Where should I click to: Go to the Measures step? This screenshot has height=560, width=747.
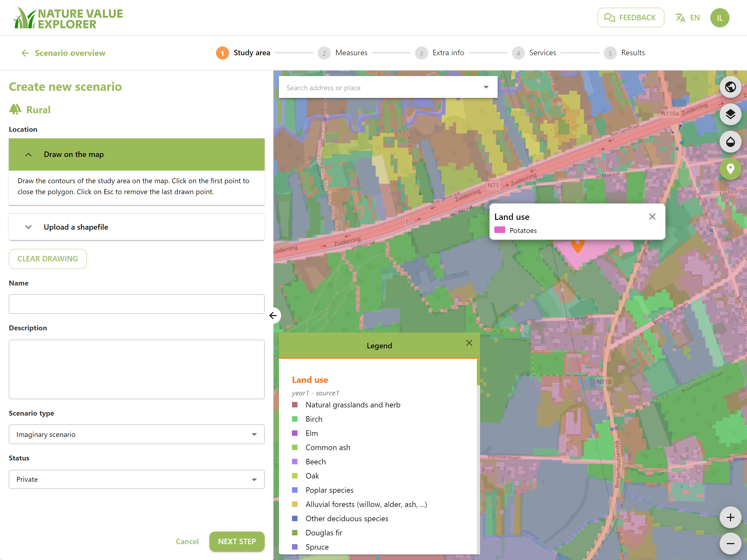(x=342, y=53)
